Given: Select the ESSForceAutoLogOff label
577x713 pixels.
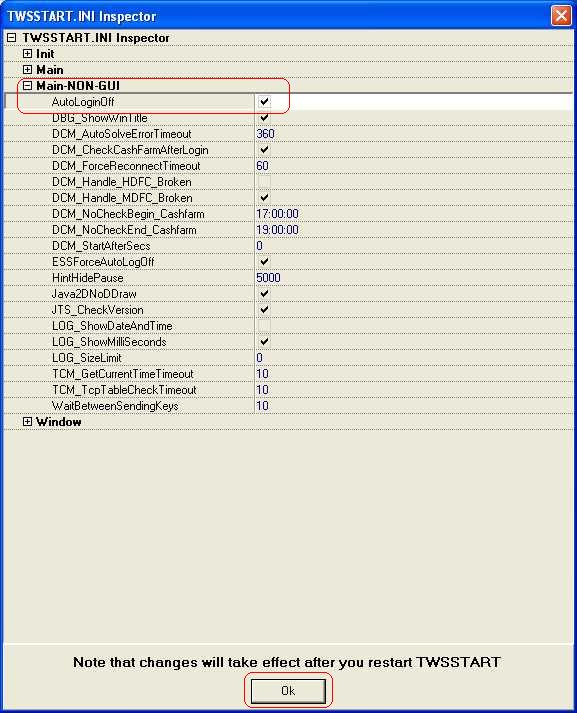Looking at the screenshot, I should tap(103, 261).
